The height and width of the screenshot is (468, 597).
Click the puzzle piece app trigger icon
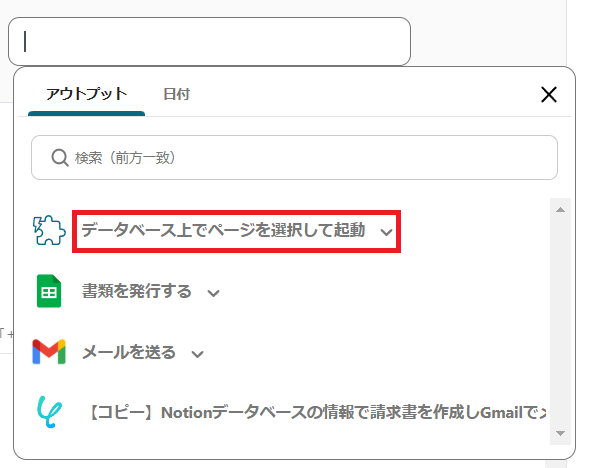[49, 230]
